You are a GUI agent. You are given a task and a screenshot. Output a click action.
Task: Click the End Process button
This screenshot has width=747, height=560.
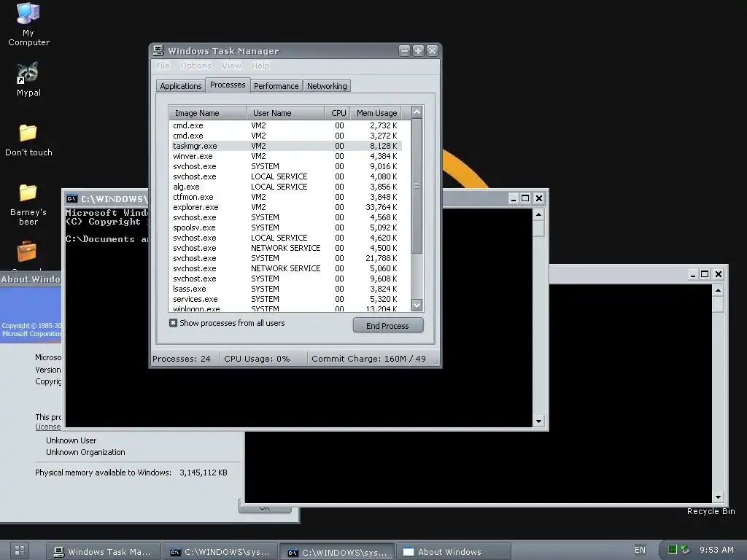(x=388, y=326)
